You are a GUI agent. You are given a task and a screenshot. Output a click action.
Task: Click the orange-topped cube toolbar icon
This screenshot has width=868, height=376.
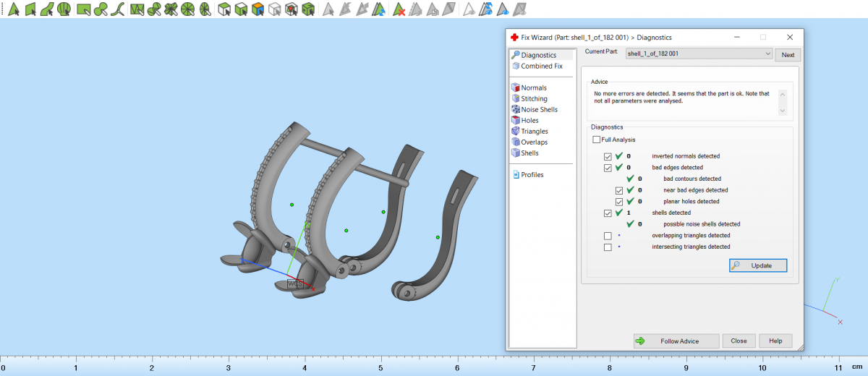coord(259,9)
